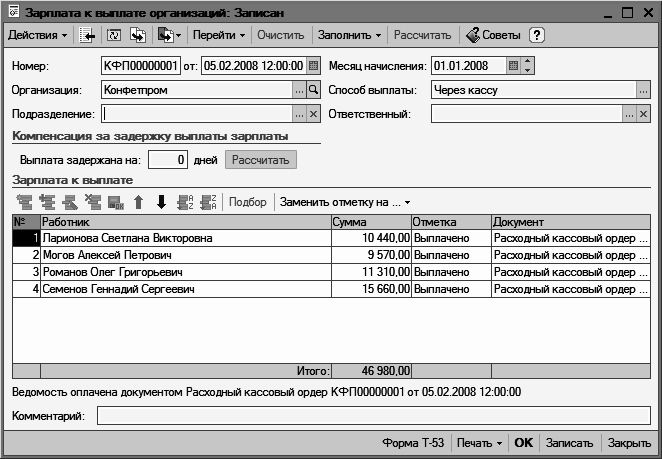662x459 pixels.
Task: Click the finish editing row icon
Action: [x=116, y=202]
